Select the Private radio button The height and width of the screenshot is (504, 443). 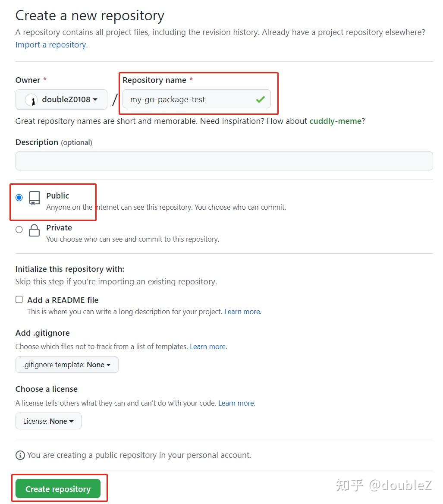(19, 230)
